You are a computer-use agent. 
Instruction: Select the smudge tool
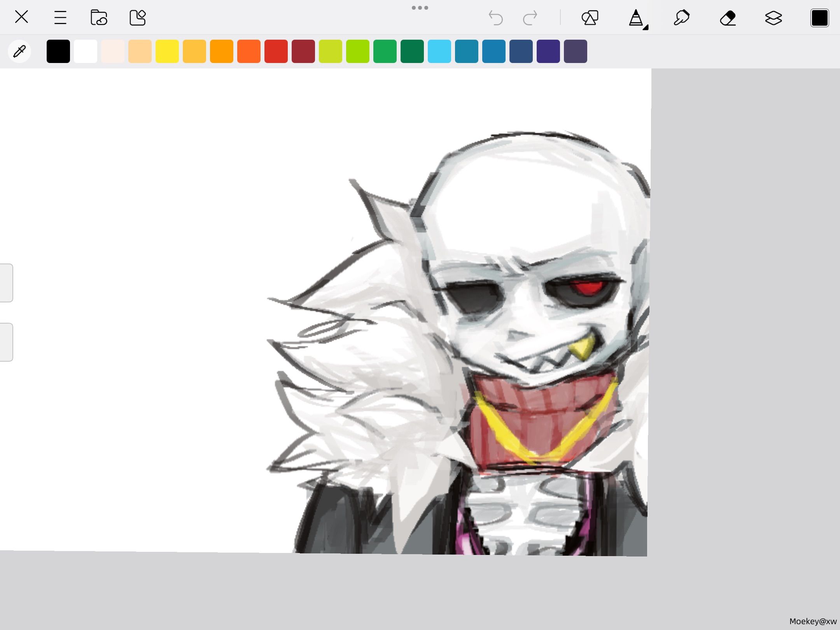click(x=681, y=18)
